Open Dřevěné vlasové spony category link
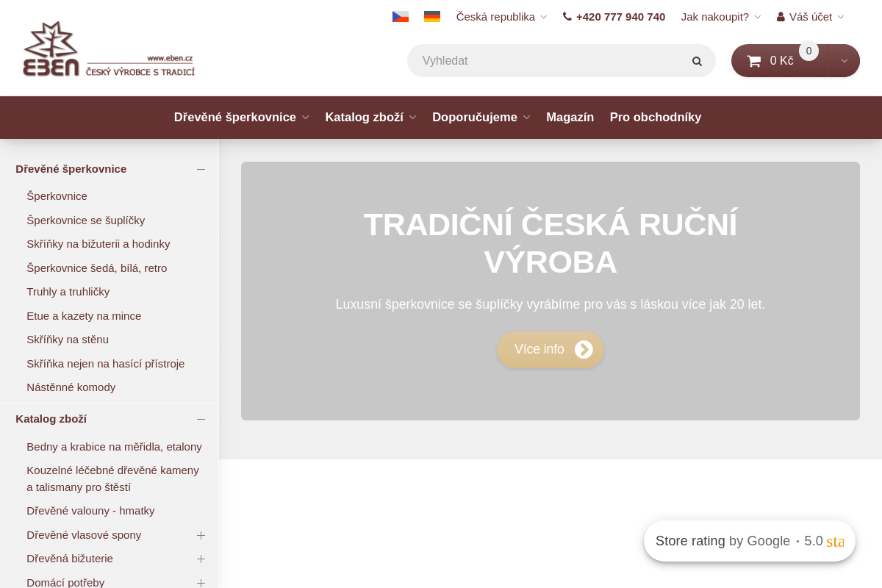Image resolution: width=882 pixels, height=588 pixels. (84, 535)
